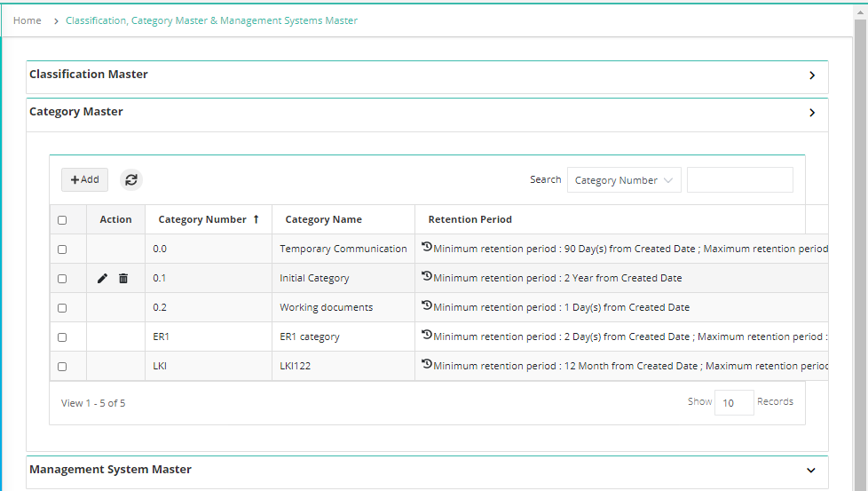Open Classification, Category Master breadcrumb link
The image size is (868, 491).
[x=211, y=20]
